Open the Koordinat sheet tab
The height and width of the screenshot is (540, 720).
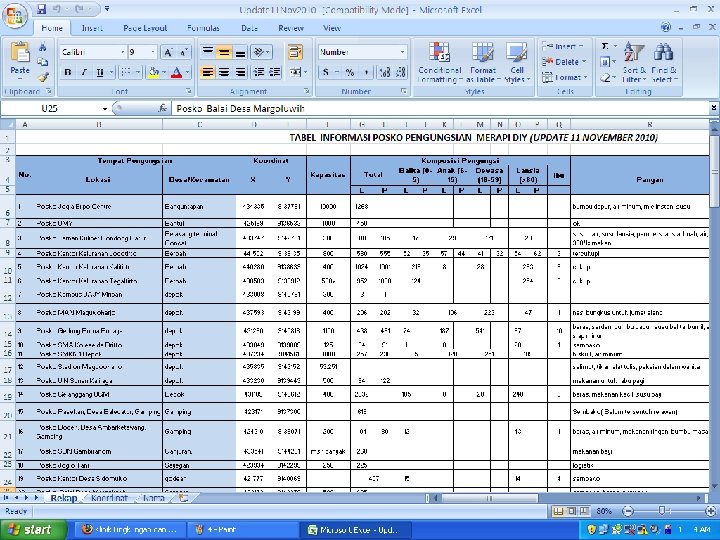pyautogui.click(x=109, y=498)
